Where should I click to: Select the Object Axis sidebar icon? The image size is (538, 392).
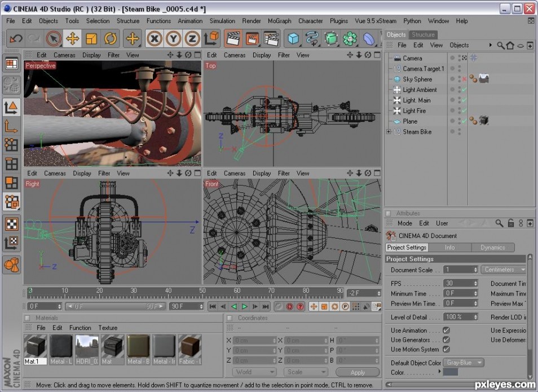[x=11, y=126]
